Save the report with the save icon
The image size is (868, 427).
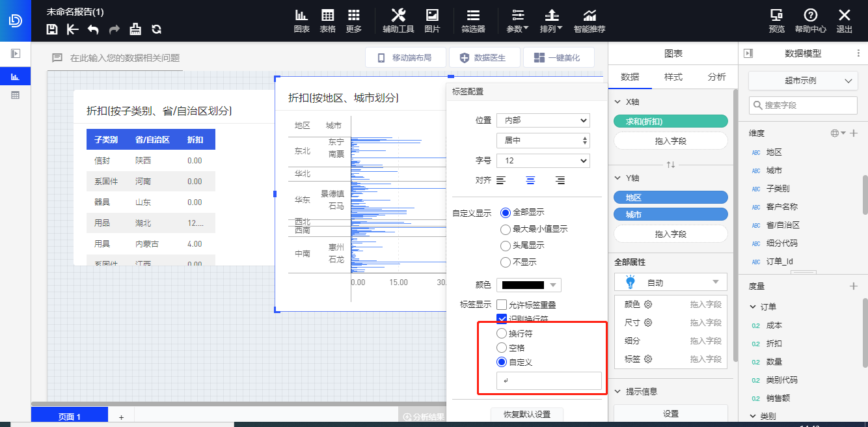click(51, 29)
